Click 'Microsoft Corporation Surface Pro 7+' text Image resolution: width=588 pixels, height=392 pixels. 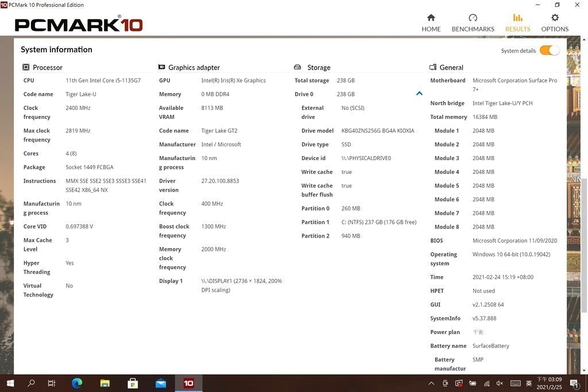[514, 85]
